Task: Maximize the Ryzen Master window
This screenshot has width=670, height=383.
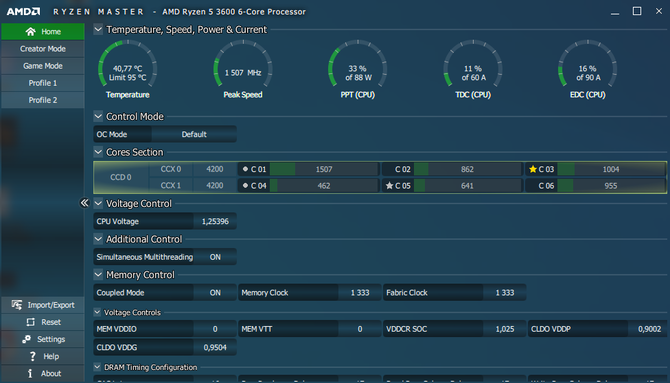Action: click(637, 11)
